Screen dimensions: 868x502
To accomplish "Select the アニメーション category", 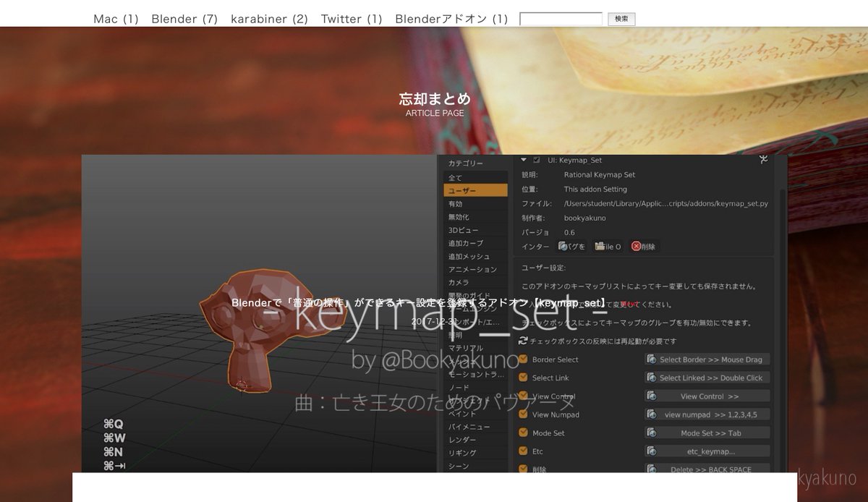I will pyautogui.click(x=475, y=269).
